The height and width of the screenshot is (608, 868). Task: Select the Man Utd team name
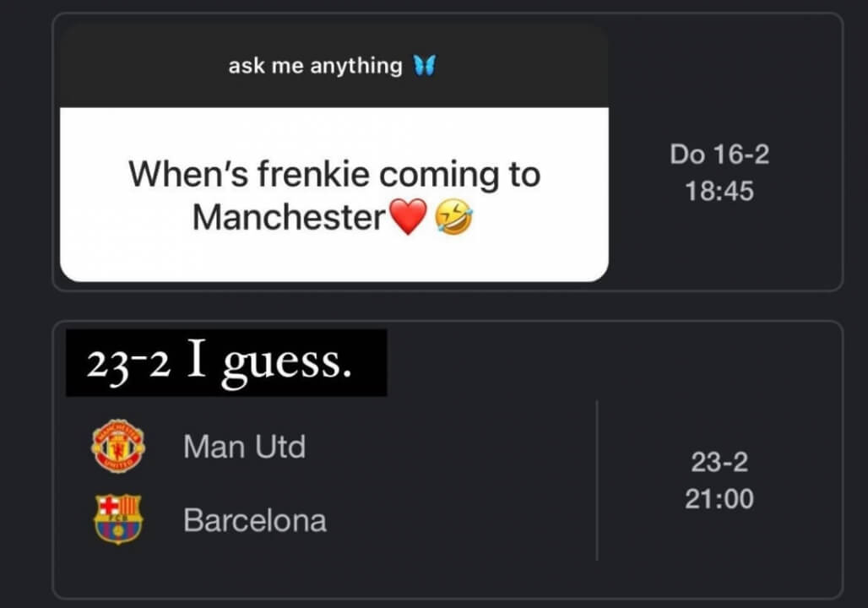tap(244, 447)
